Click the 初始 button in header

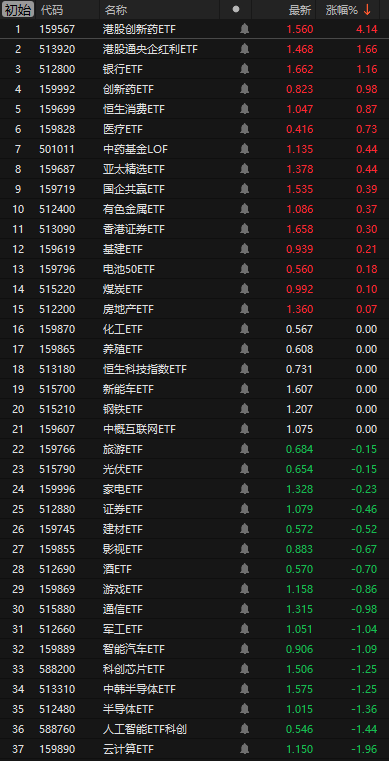coord(18,9)
